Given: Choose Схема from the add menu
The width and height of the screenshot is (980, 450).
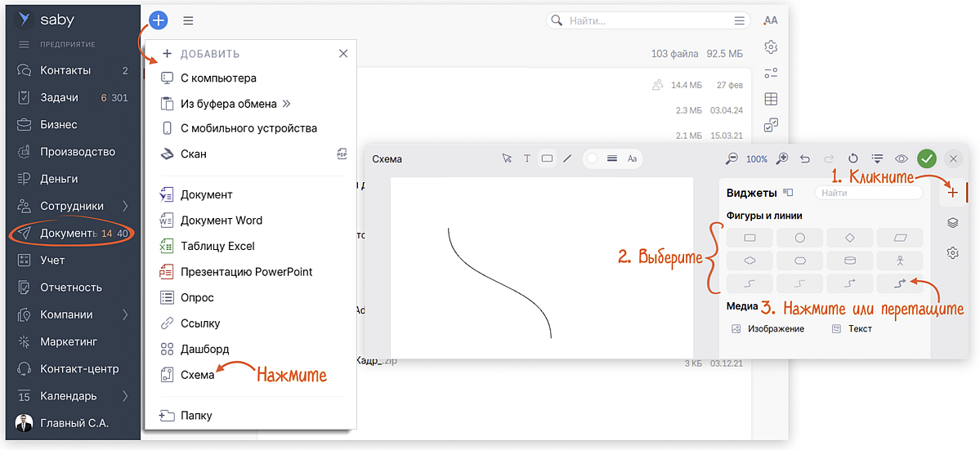Looking at the screenshot, I should coord(197,375).
